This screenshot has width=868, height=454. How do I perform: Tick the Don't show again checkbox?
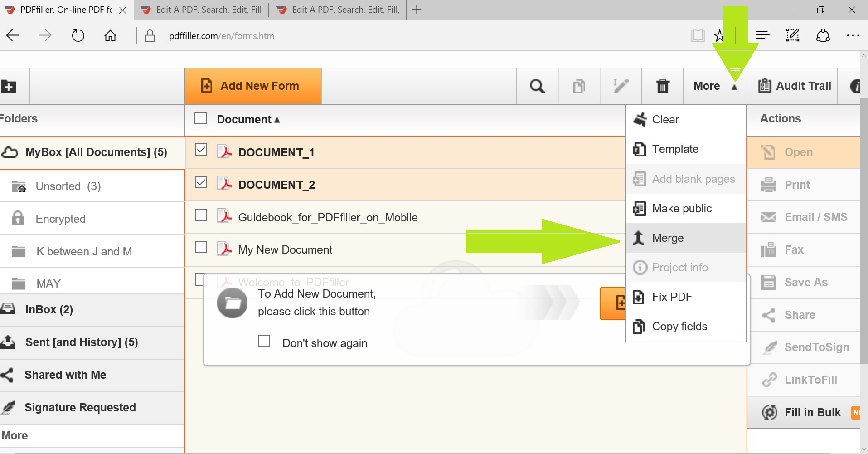click(264, 341)
